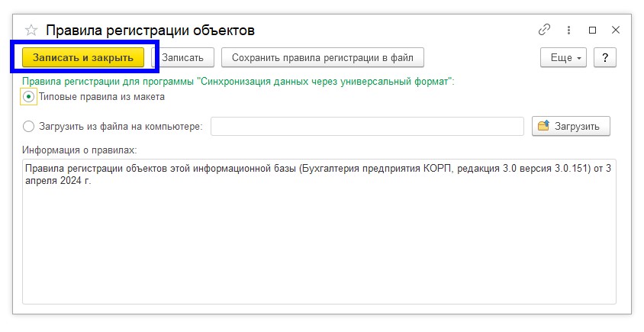Expand the Еще dropdown menu

[562, 57]
